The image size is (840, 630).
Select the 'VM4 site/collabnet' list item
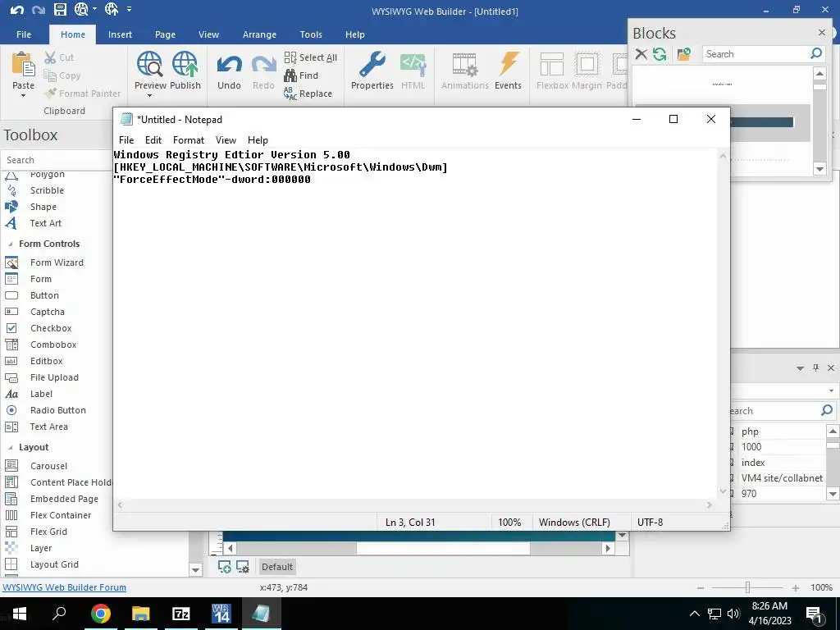click(x=781, y=478)
